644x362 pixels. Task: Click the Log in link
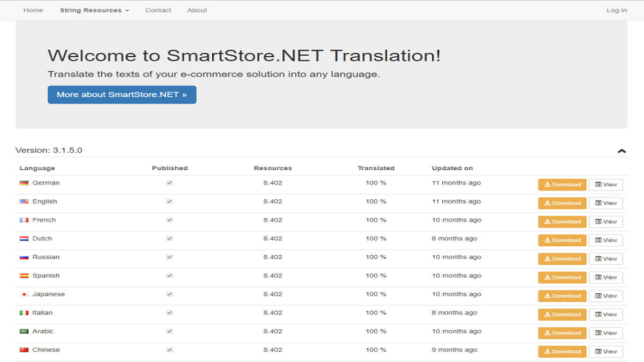pos(617,10)
